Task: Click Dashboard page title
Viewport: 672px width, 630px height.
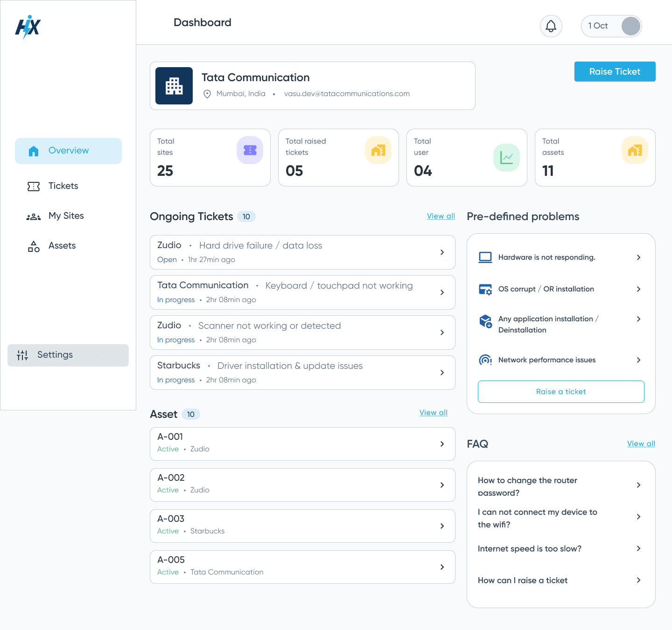Action: [203, 22]
